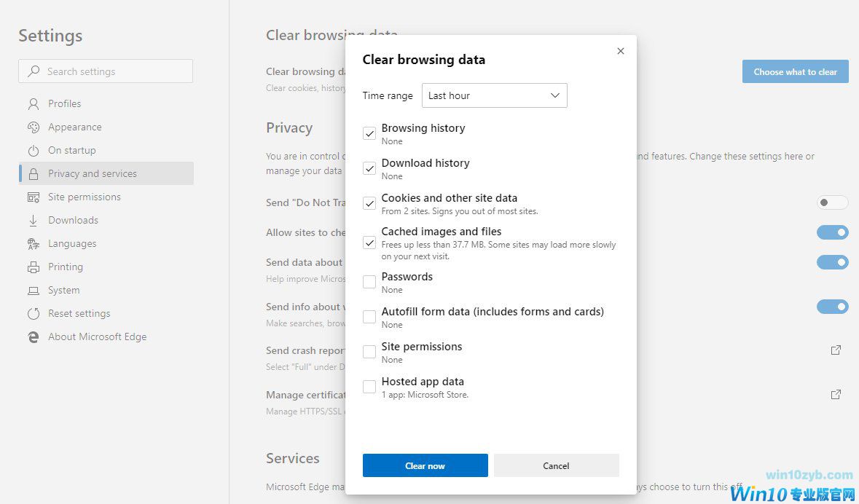
Task: Click the Reset settings icon
Action: (33, 314)
